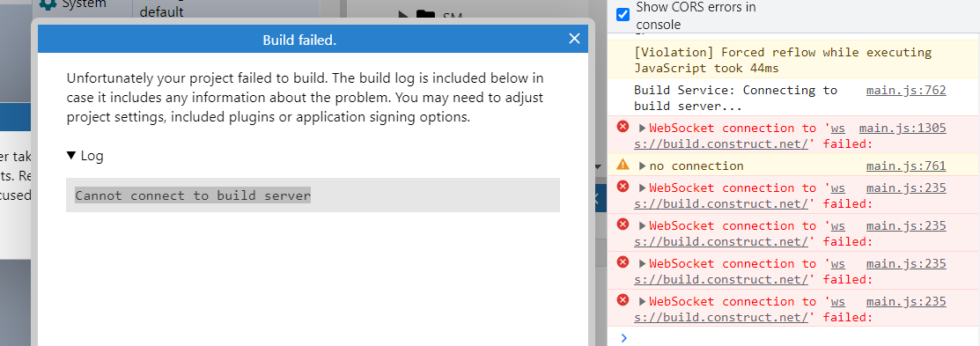Open main.js:761 source link
The image size is (980, 346).
[906, 166]
